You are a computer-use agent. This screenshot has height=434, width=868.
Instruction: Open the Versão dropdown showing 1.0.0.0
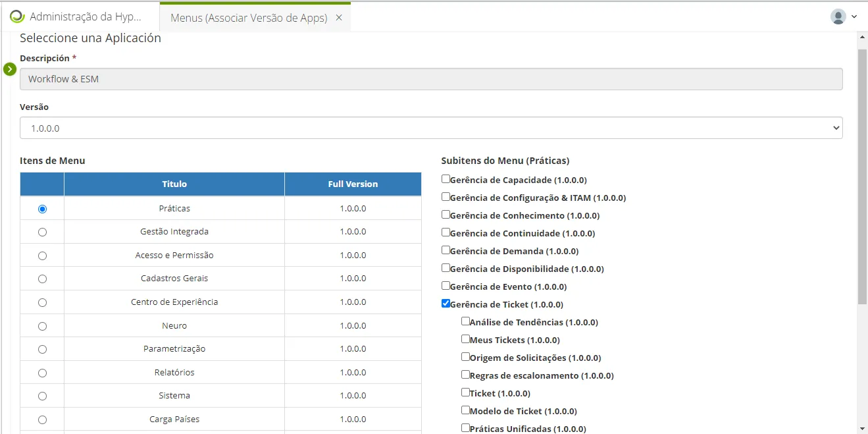[431, 128]
